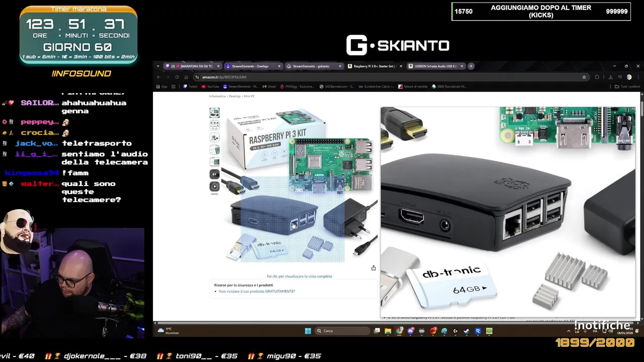Open the Twitch bookmark

[190, 86]
